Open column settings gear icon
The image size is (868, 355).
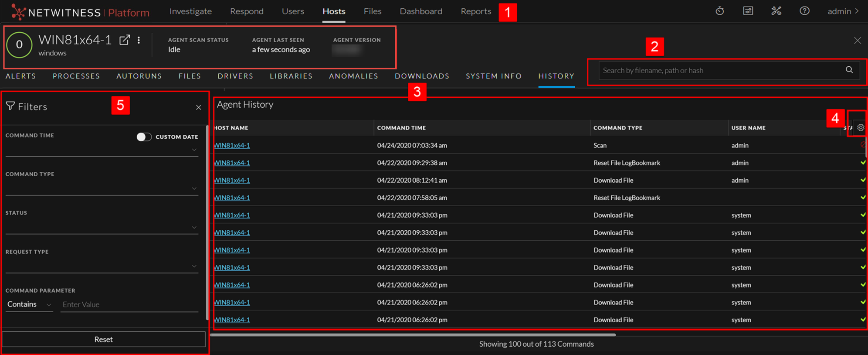click(x=861, y=127)
